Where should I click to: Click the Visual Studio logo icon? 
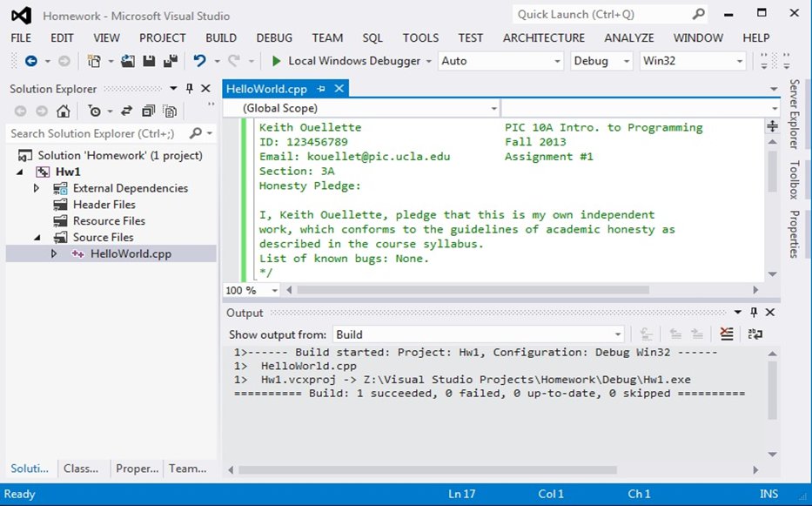point(21,16)
